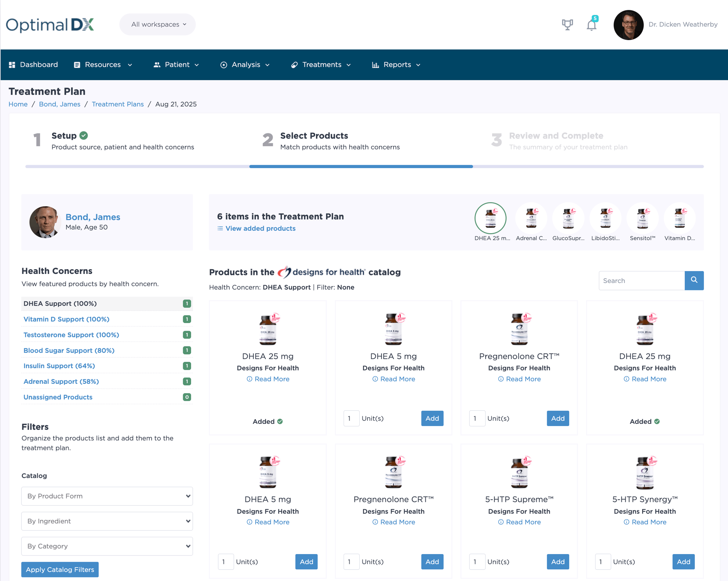Expand the Analysis menu
Viewport: 728px width, 581px height.
pos(245,65)
